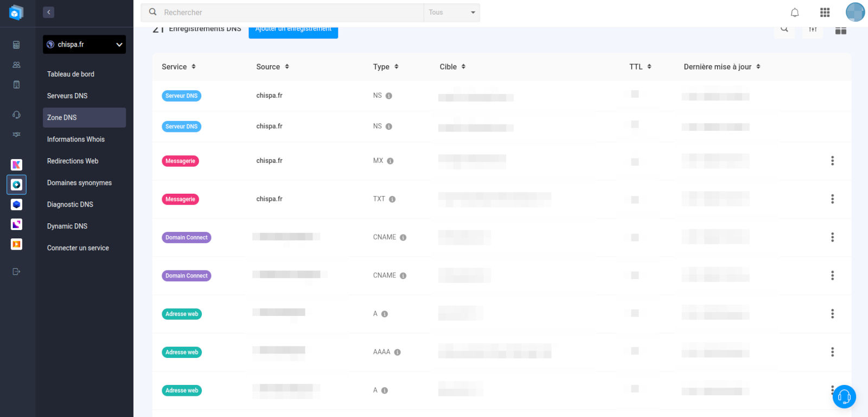Go to Diagnostic DNS page

[70, 204]
